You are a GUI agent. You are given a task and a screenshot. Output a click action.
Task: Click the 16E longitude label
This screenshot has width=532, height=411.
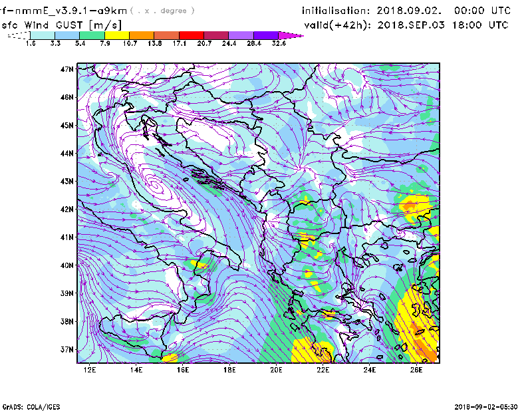pyautogui.click(x=183, y=370)
